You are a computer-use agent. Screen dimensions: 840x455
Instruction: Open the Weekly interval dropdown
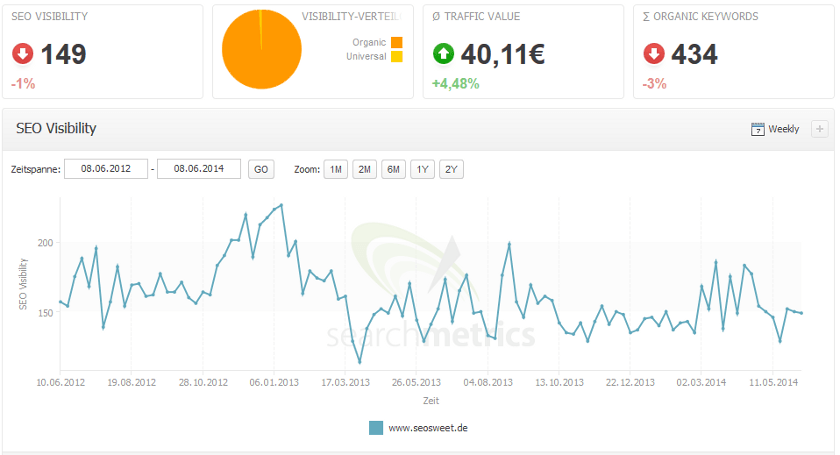point(783,129)
